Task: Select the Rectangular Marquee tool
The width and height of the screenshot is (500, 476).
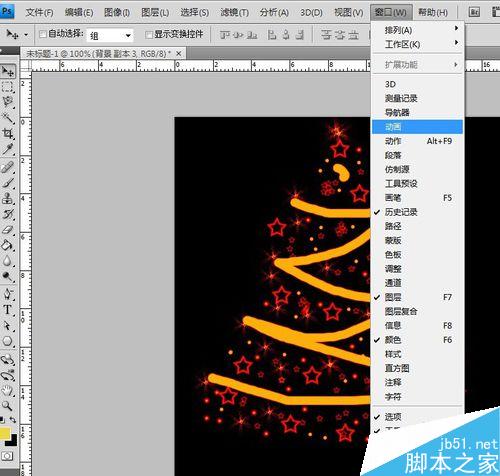Action: pos(7,87)
